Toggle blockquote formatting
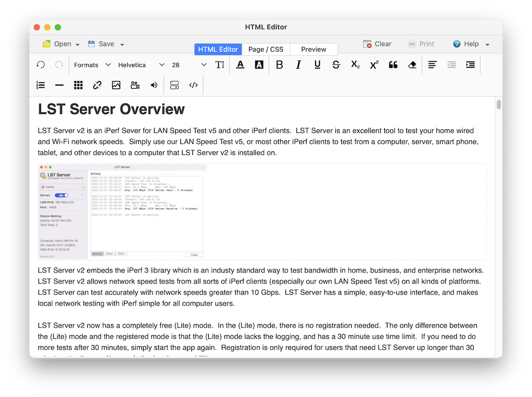This screenshot has width=532, height=397. 393,65
